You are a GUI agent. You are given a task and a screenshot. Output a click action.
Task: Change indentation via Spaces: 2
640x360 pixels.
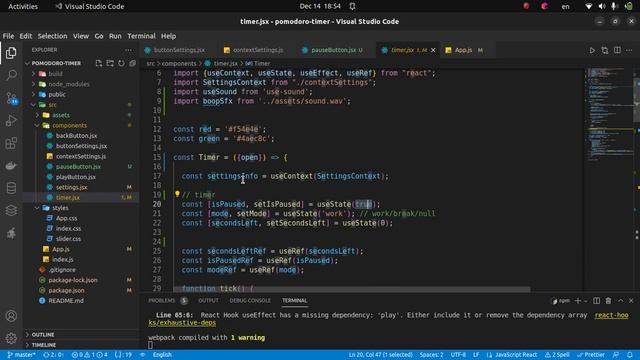pyautogui.click(x=431, y=355)
